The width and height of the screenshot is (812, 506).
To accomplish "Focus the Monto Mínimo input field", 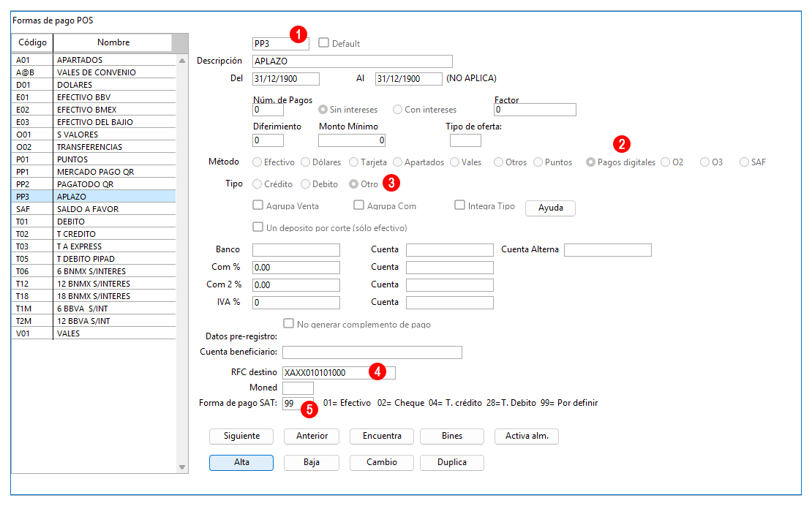I will point(352,140).
